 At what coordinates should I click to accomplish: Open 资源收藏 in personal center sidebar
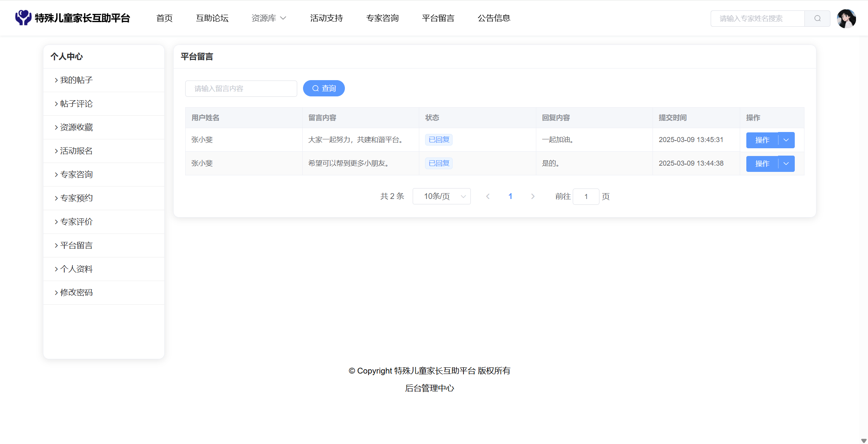[76, 127]
